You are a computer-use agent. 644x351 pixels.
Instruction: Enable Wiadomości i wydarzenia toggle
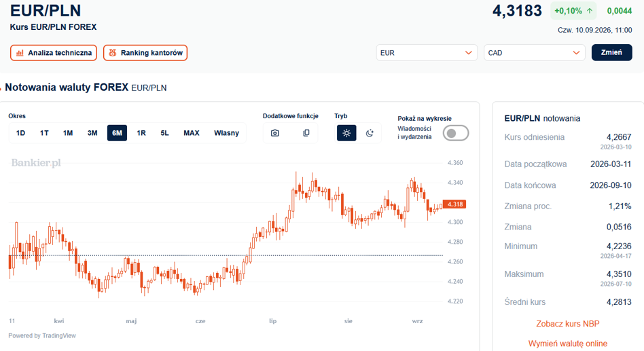coord(455,133)
